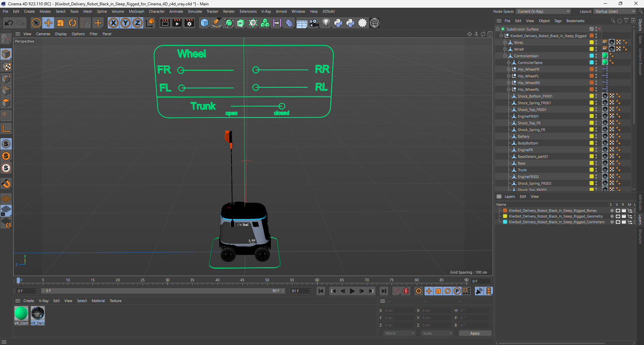Select Battery object in tree
This screenshot has width=644, height=345.
pos(523,136)
